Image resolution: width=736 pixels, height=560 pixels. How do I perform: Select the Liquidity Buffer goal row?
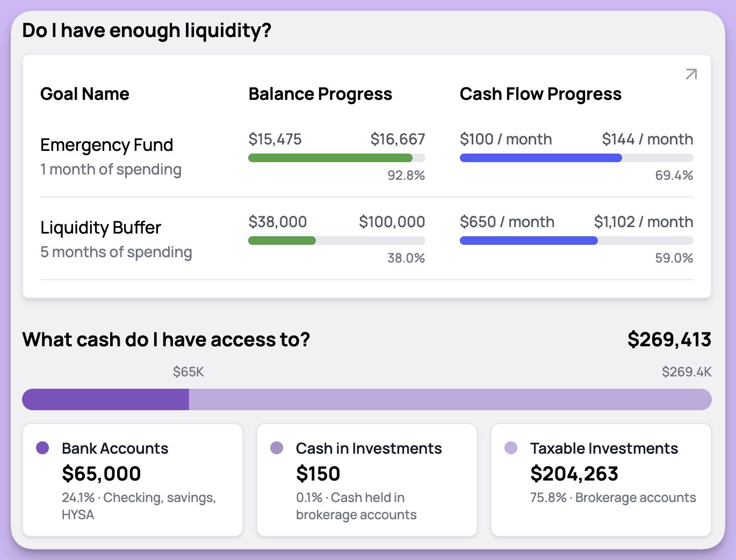click(x=367, y=239)
